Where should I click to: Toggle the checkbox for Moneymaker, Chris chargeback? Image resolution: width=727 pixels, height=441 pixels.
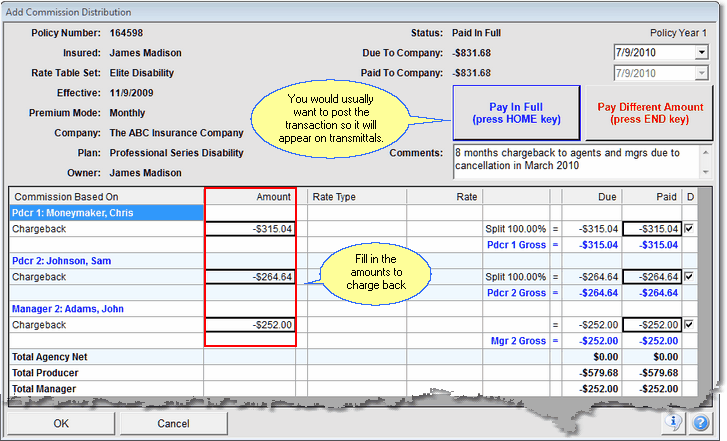[x=690, y=229]
